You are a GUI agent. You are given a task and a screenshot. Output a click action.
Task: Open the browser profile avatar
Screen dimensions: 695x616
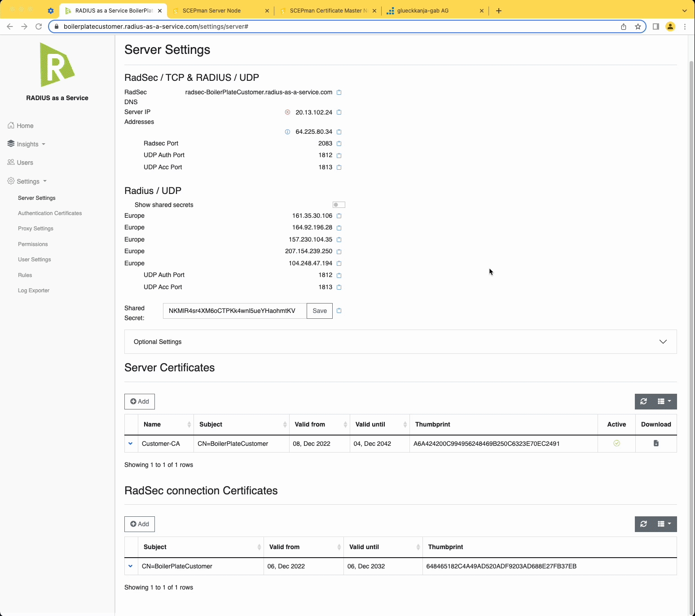[x=670, y=26]
